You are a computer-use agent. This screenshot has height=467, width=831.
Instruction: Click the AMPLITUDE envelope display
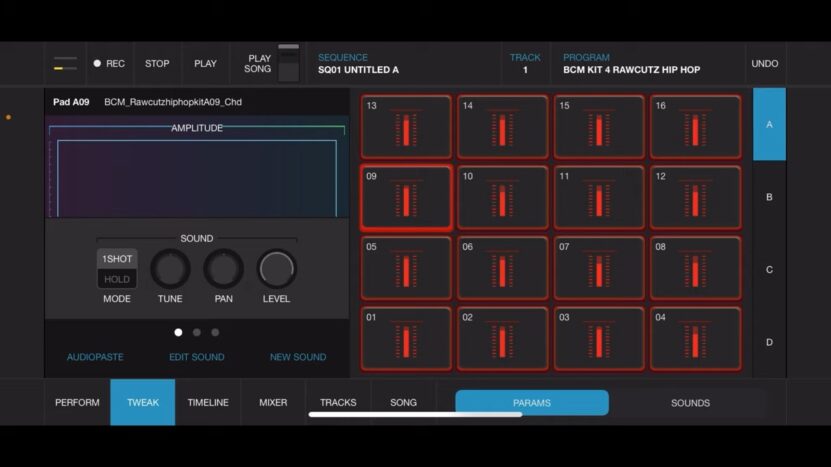[197, 169]
